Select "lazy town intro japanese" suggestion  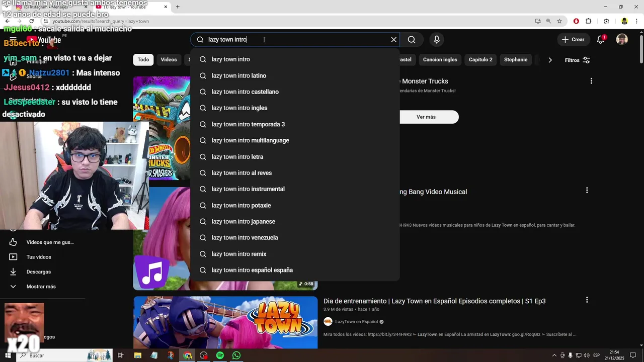tap(295, 221)
